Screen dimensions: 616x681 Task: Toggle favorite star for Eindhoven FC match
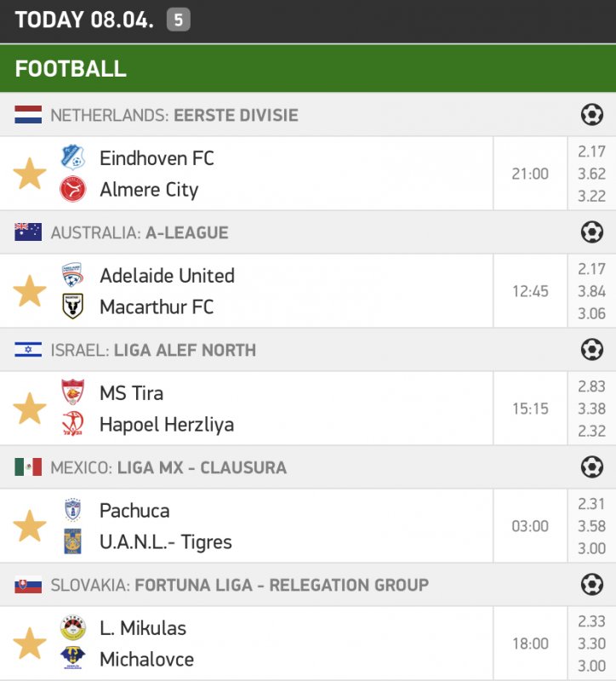(x=30, y=174)
